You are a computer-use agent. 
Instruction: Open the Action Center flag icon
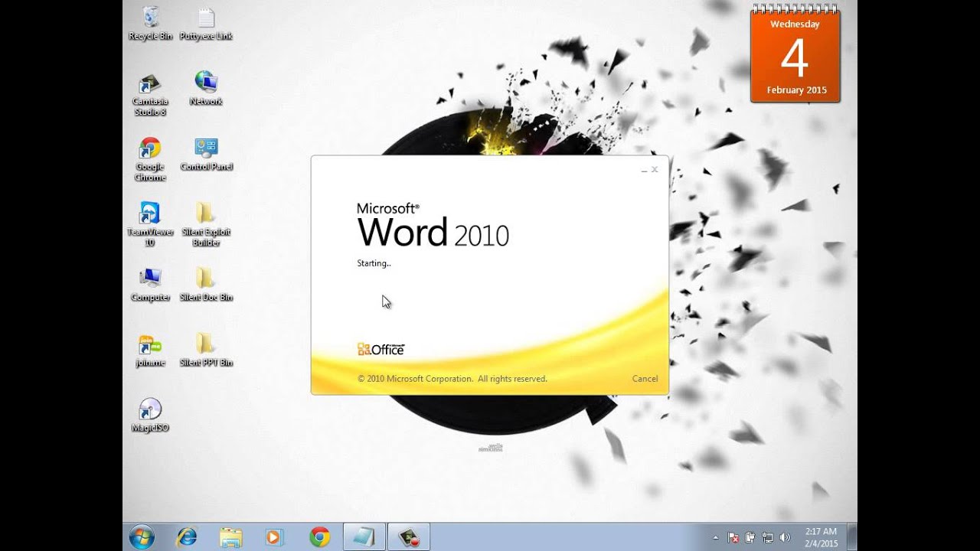733,538
